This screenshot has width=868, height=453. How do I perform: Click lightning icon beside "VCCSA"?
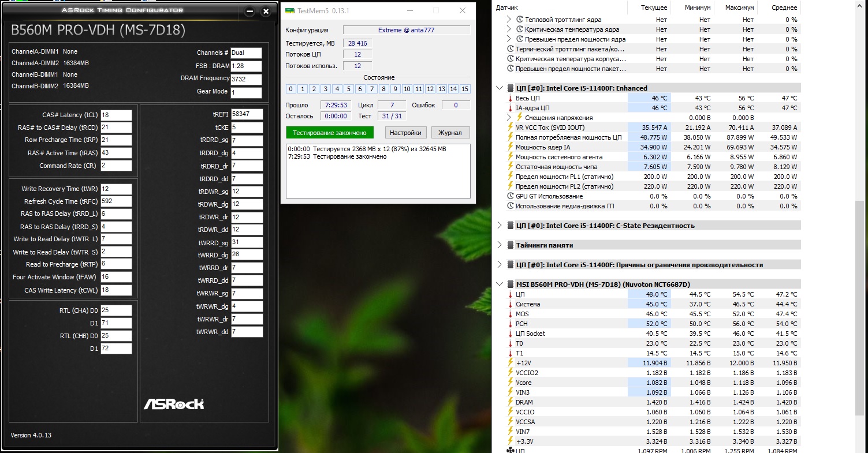[510, 422]
